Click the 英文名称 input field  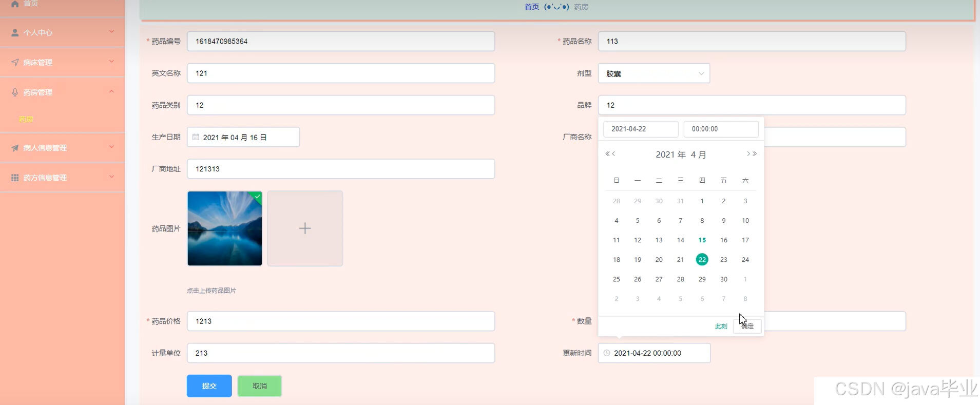click(x=341, y=73)
